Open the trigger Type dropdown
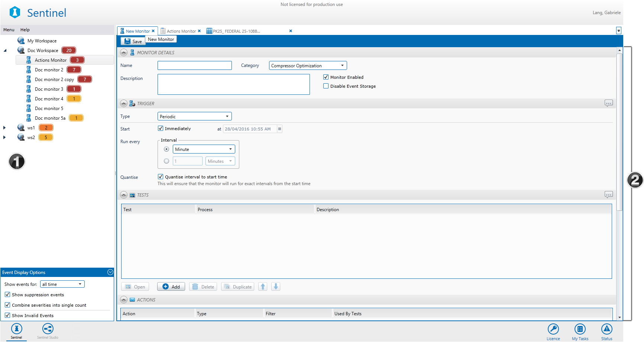644x342 pixels. 194,117
